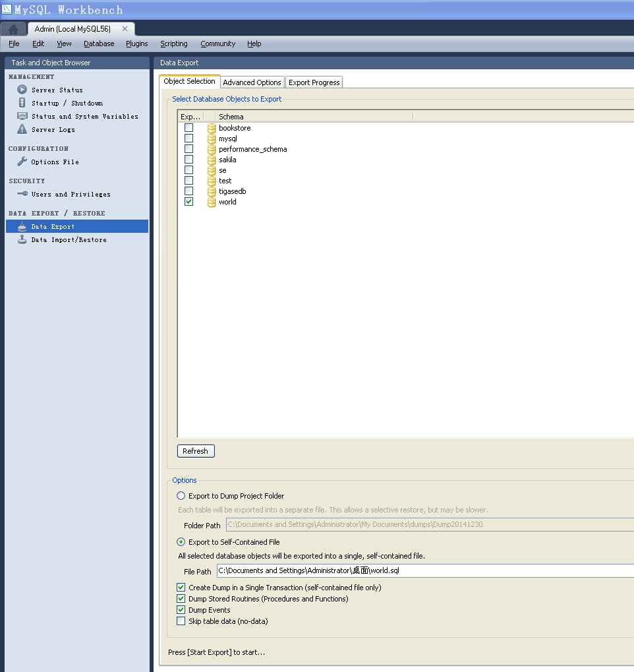Open Data Import/Restore page
Viewport: 634px width, 672px height.
coord(69,239)
